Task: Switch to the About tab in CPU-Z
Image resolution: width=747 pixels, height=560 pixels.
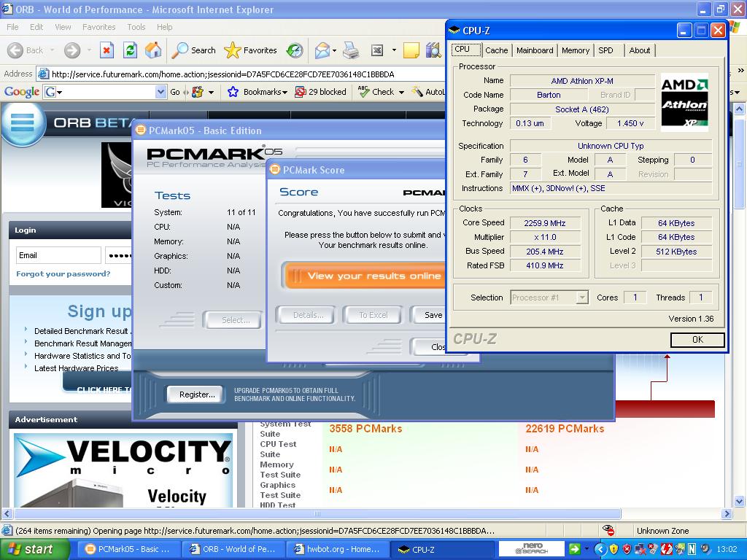Action: coord(639,50)
